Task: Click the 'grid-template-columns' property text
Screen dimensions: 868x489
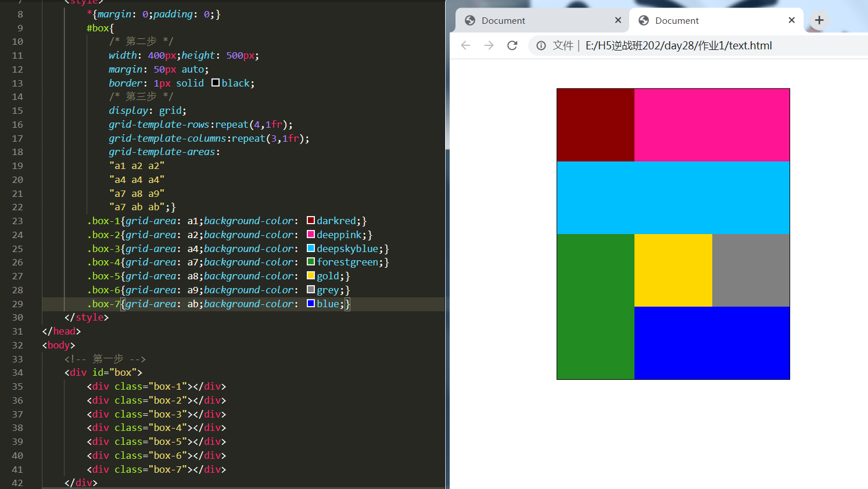Action: [167, 138]
